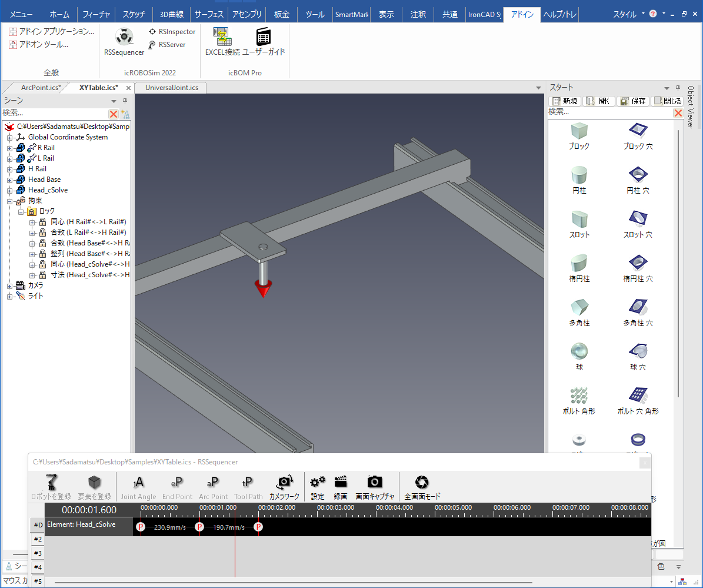Image resolution: width=703 pixels, height=588 pixels.
Task: Open the スケッチ ribbon tab
Action: [x=134, y=14]
